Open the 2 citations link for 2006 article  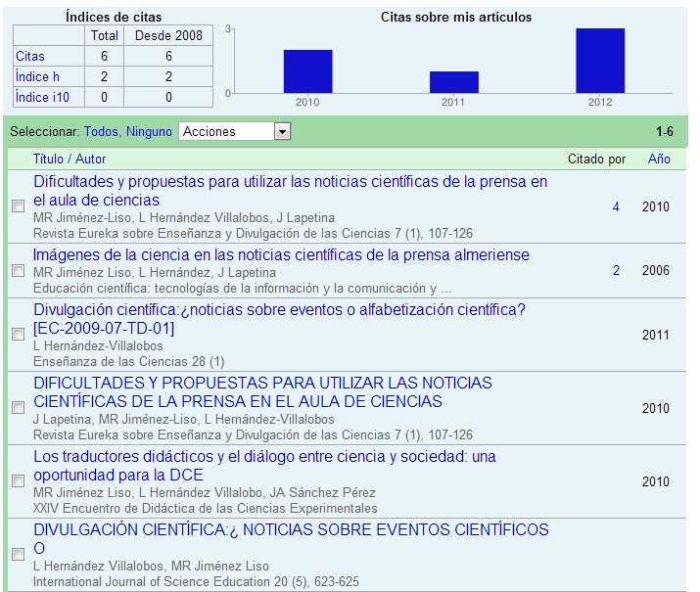(616, 271)
